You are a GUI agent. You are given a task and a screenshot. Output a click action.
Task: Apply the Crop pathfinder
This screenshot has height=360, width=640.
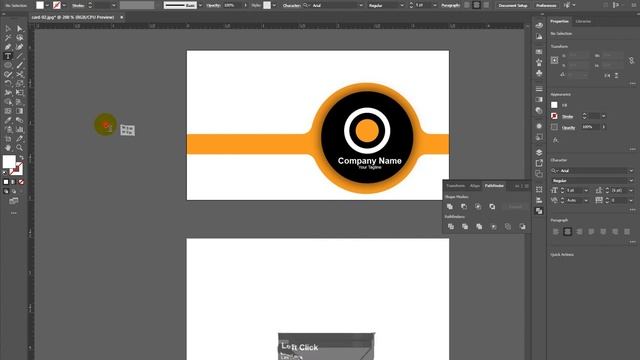coord(493,227)
